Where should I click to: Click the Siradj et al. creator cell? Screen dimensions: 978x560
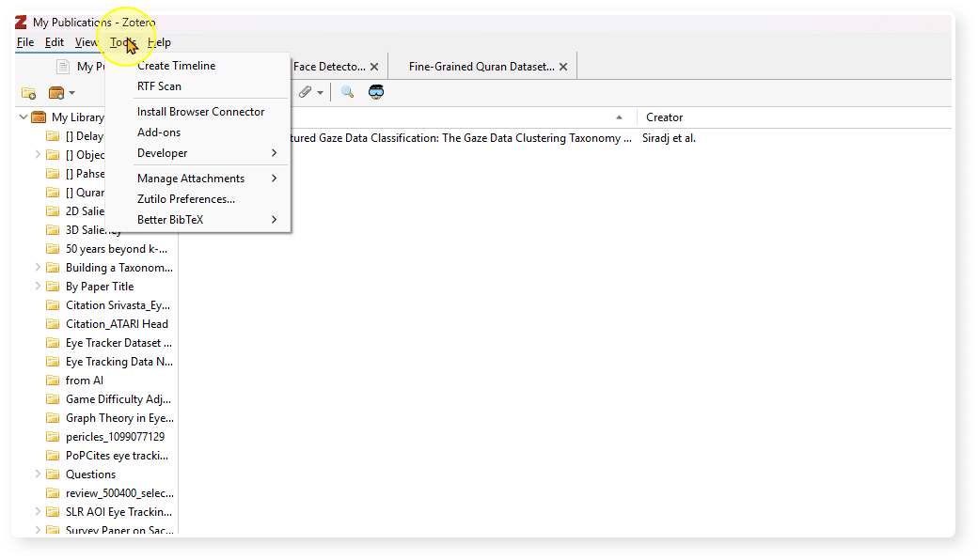(669, 138)
